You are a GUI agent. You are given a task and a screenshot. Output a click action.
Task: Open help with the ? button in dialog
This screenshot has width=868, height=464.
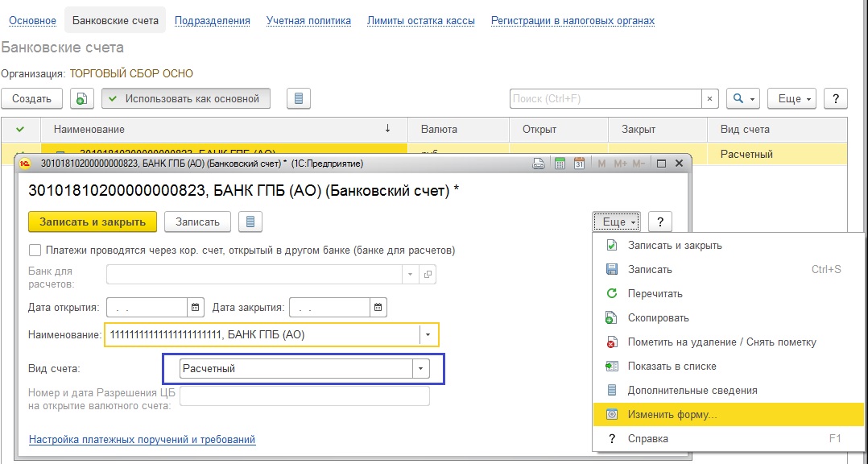[x=660, y=222]
